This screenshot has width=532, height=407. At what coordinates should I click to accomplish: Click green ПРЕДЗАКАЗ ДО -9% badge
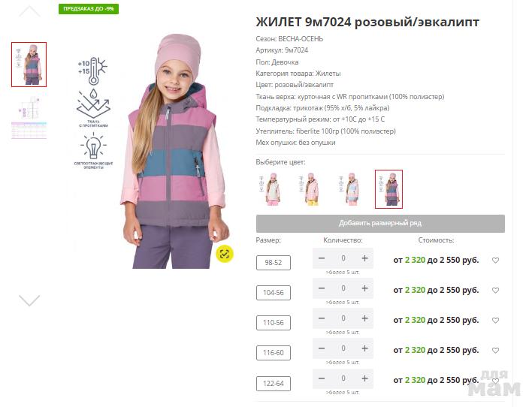(89, 9)
